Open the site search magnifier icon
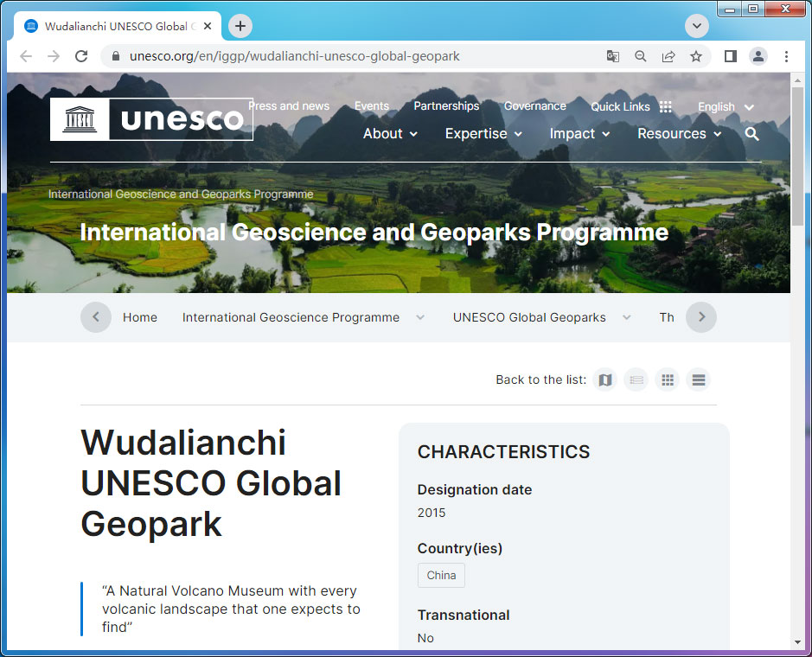 pyautogui.click(x=751, y=134)
